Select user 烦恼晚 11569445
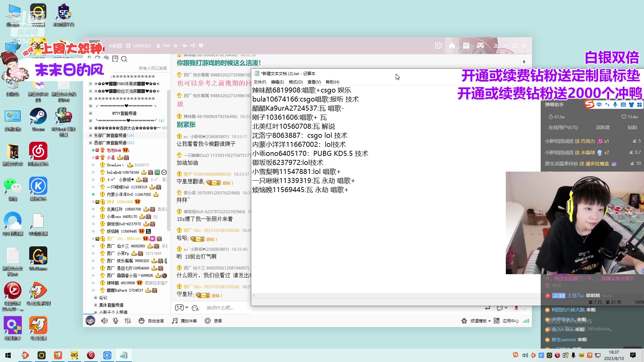Image resolution: width=644 pixels, height=362 pixels. (x=122, y=231)
